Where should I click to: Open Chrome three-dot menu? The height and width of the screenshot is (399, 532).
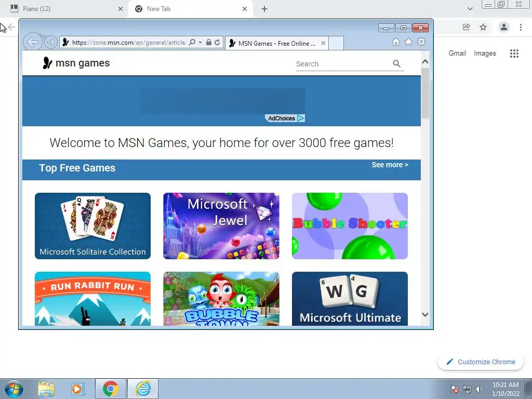coord(521,27)
